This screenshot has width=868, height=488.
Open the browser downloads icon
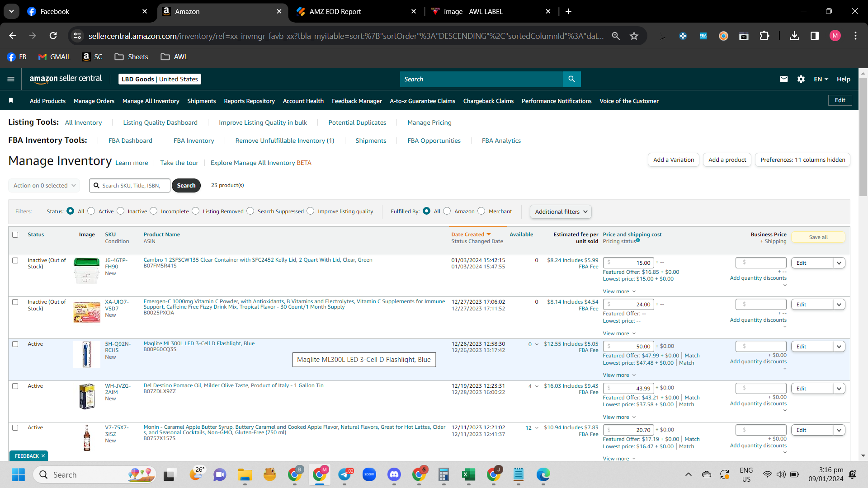pyautogui.click(x=794, y=36)
